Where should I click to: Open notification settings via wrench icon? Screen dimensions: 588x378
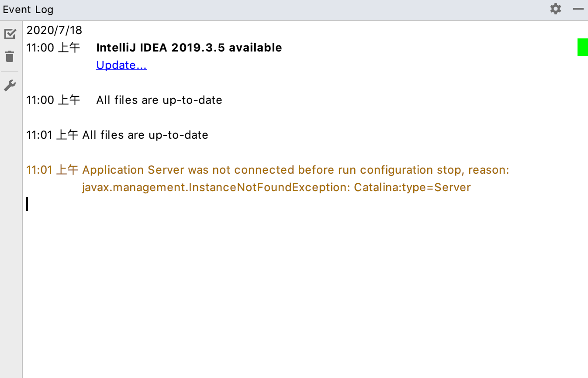[x=10, y=85]
